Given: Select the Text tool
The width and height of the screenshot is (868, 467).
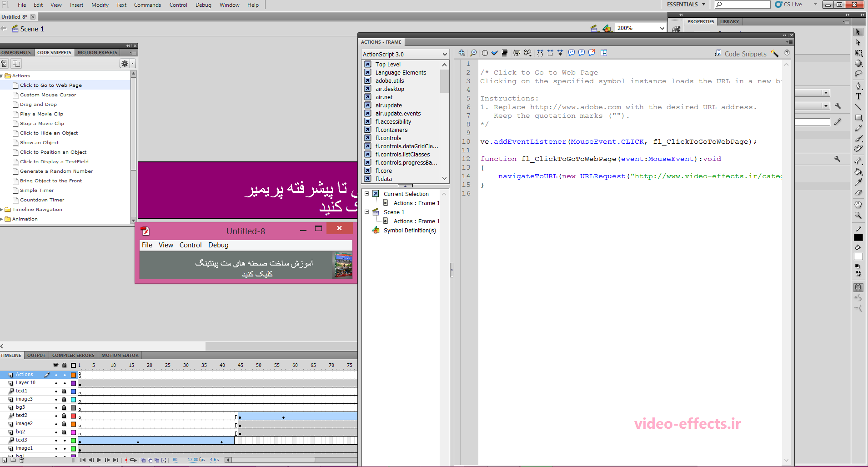Looking at the screenshot, I should (858, 96).
